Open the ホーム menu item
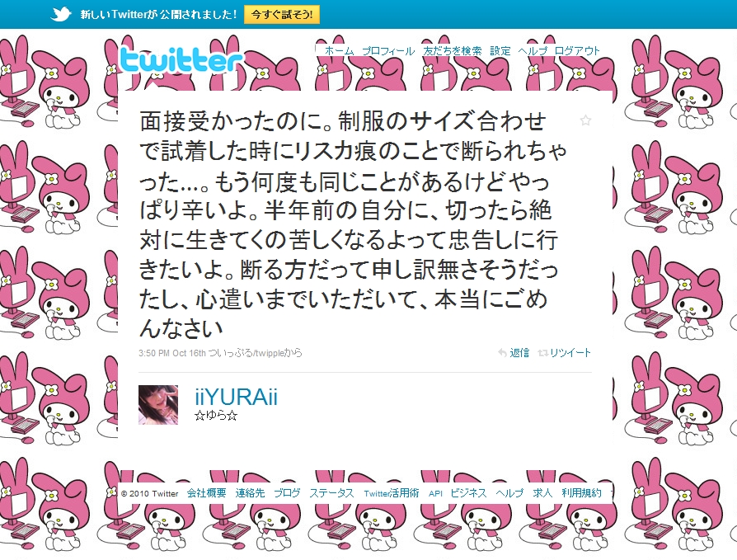The width and height of the screenshot is (737, 560). point(339,50)
